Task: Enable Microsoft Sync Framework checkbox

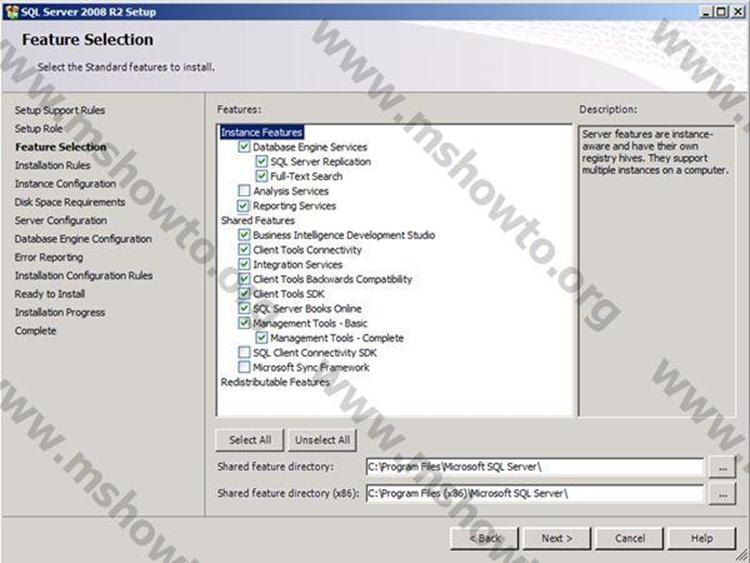Action: click(x=244, y=367)
